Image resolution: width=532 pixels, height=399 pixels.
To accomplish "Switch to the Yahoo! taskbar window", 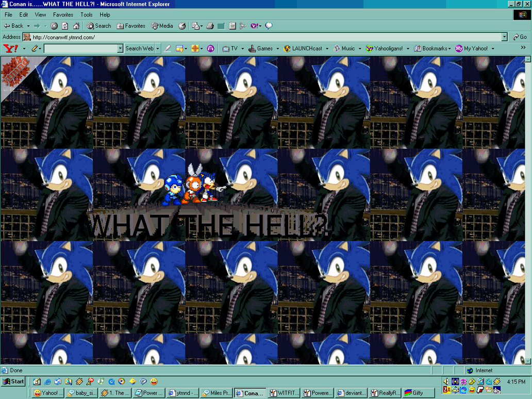I will (x=47, y=393).
